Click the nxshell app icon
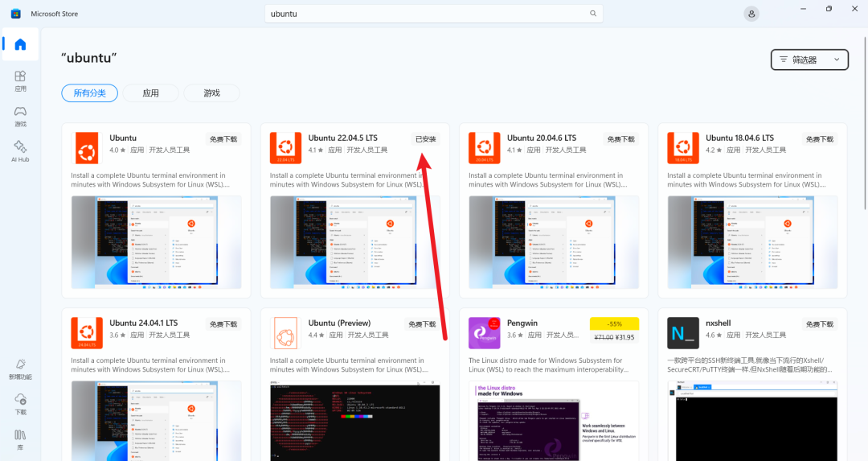The width and height of the screenshot is (868, 461). point(683,333)
